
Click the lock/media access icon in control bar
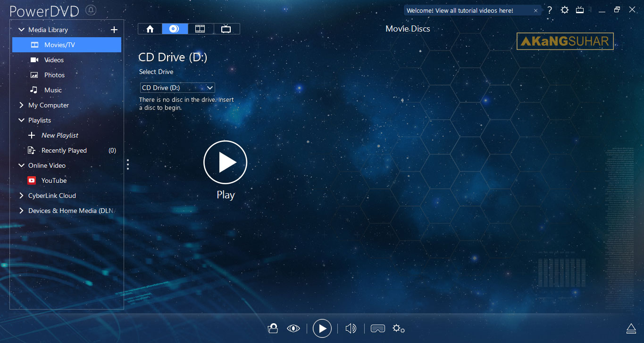pyautogui.click(x=273, y=328)
